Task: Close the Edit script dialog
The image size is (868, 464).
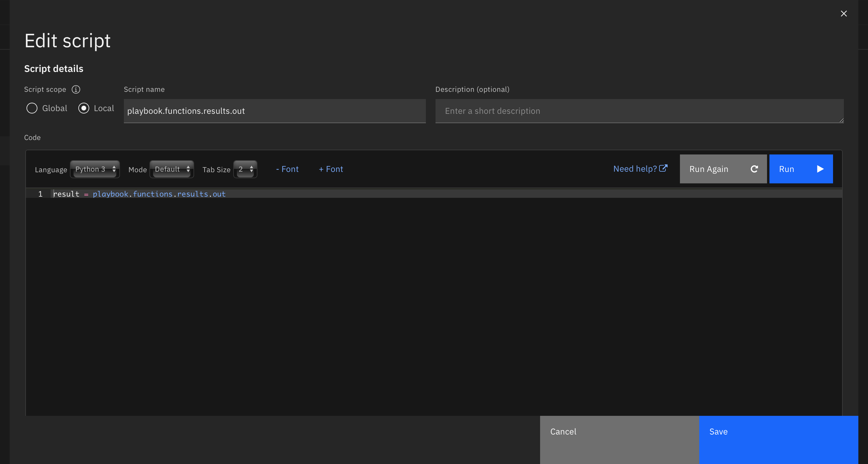Action: (x=843, y=14)
